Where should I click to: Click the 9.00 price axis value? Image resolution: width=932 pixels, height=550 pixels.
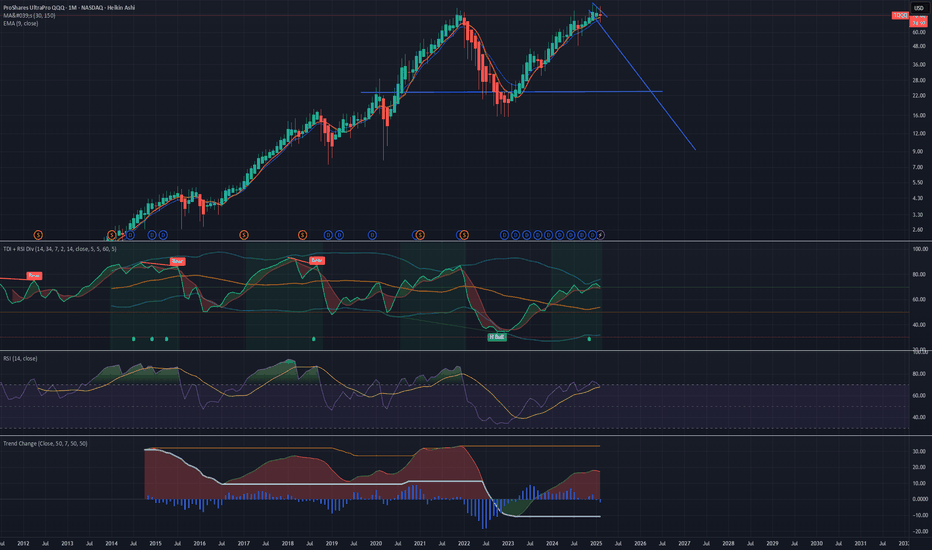919,152
